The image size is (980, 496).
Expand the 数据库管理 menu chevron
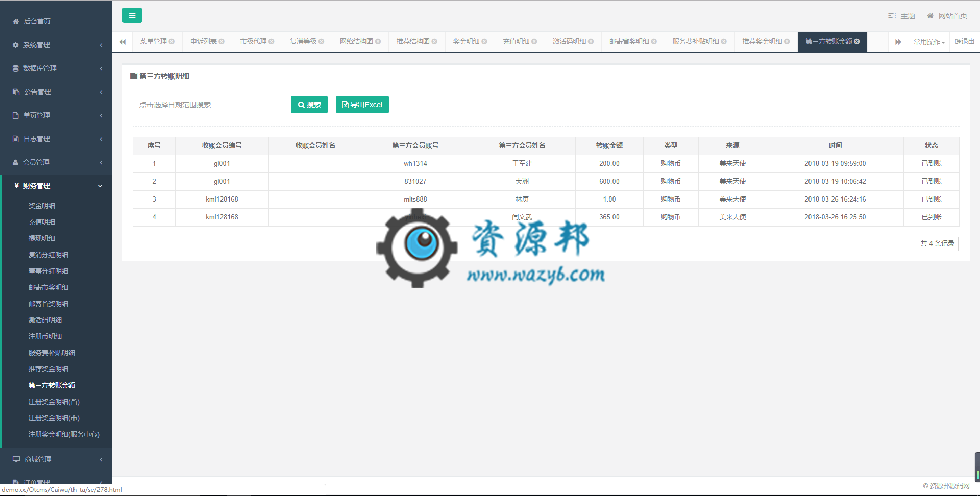[101, 68]
